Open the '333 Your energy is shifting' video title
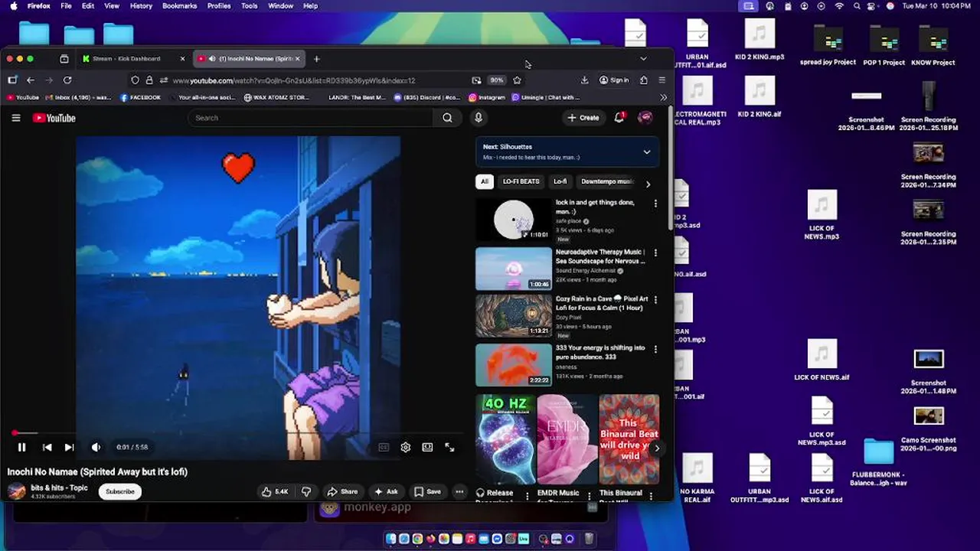Image resolution: width=980 pixels, height=551 pixels. pyautogui.click(x=600, y=352)
